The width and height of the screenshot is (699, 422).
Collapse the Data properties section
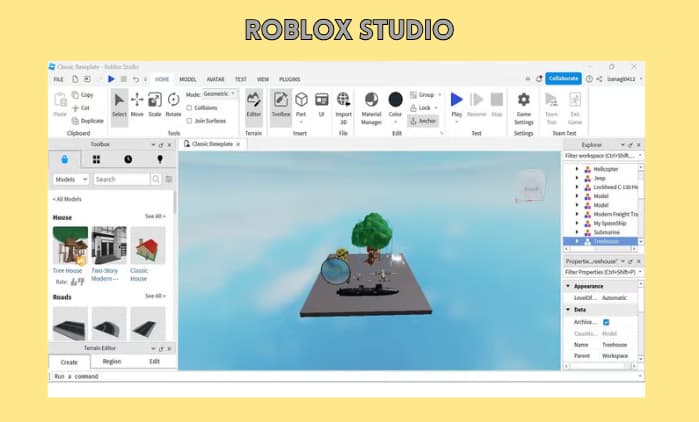pos(568,309)
